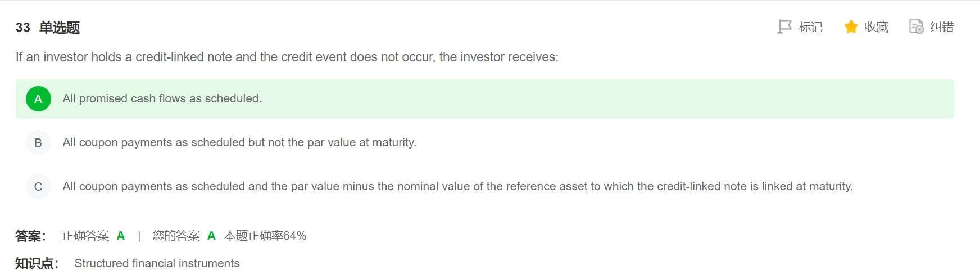Click the gold star favorite icon
The image size is (980, 274).
pyautogui.click(x=851, y=26)
